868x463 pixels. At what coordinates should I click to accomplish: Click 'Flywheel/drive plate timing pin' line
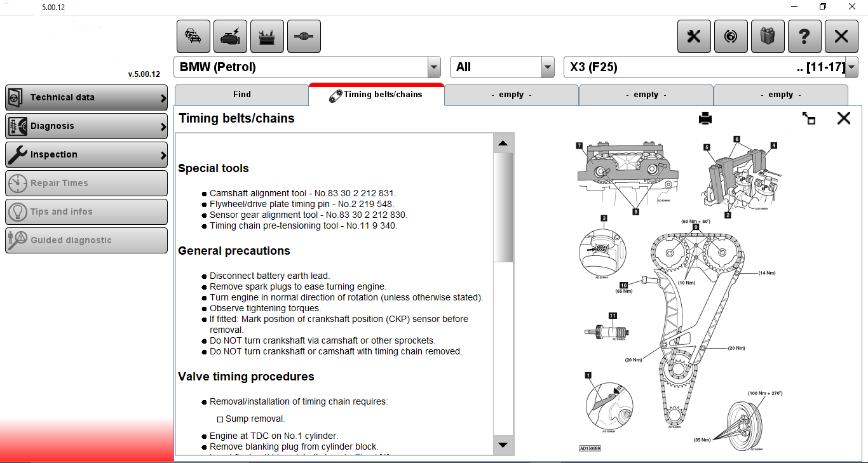click(x=302, y=204)
